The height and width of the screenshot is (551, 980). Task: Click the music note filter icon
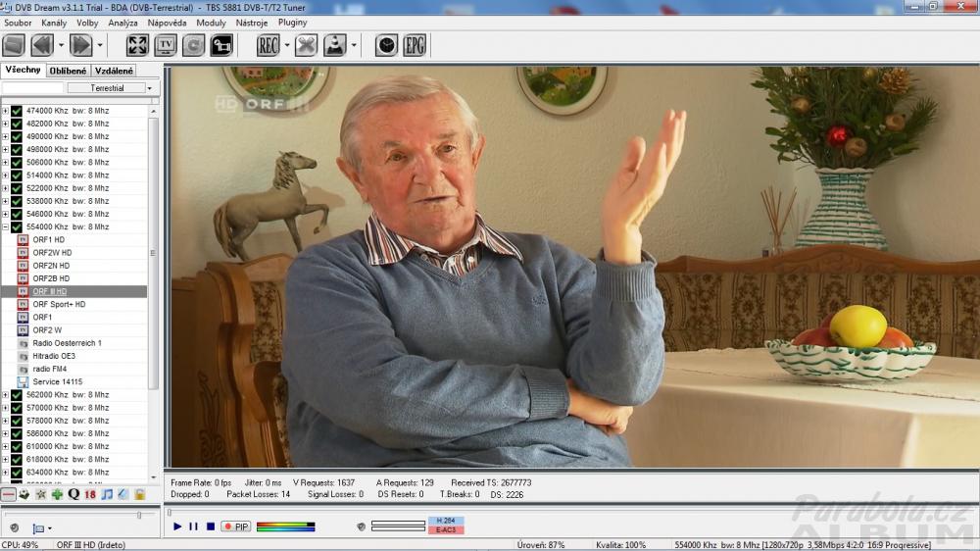pos(107,494)
